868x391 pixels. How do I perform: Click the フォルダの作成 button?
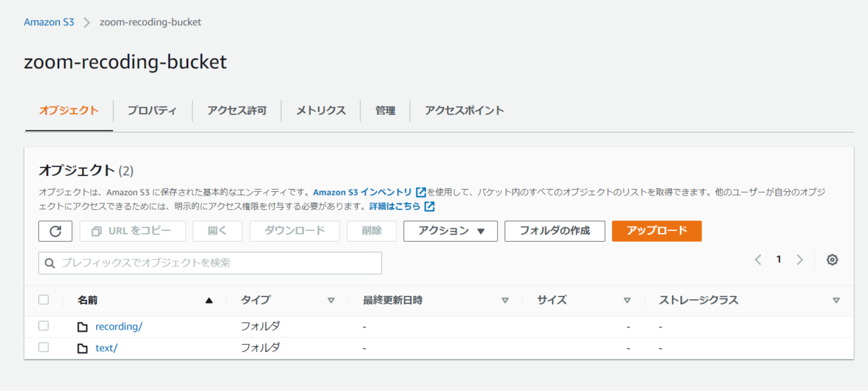[x=555, y=231]
